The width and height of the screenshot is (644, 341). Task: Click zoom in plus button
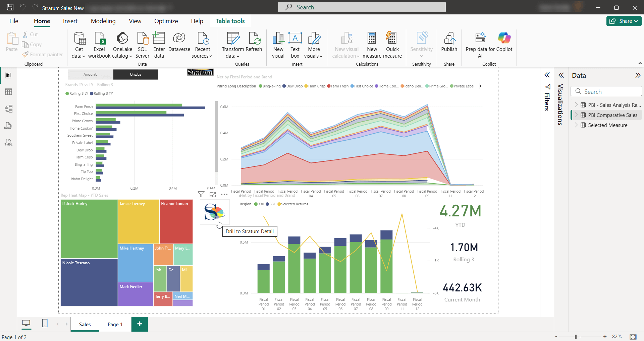tap(605, 337)
